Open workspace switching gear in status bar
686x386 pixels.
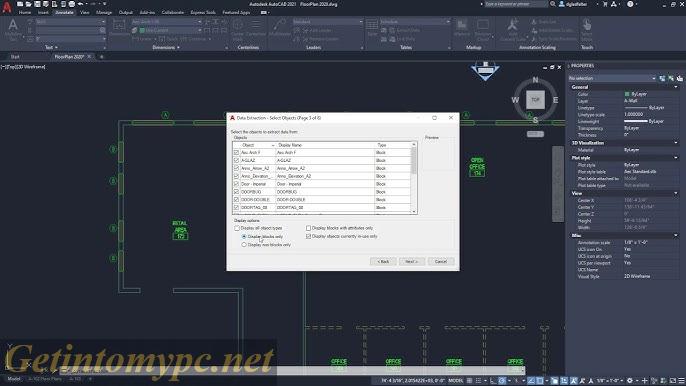click(x=630, y=380)
